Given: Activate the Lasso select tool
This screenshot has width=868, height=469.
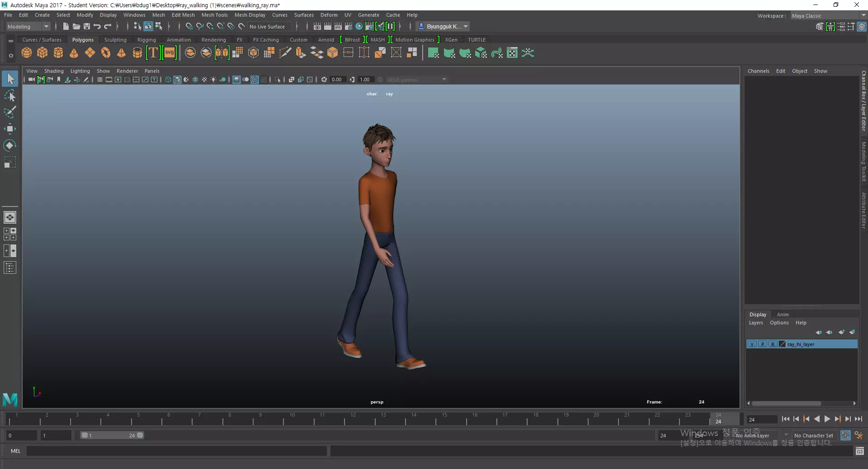Looking at the screenshot, I should coord(10,95).
